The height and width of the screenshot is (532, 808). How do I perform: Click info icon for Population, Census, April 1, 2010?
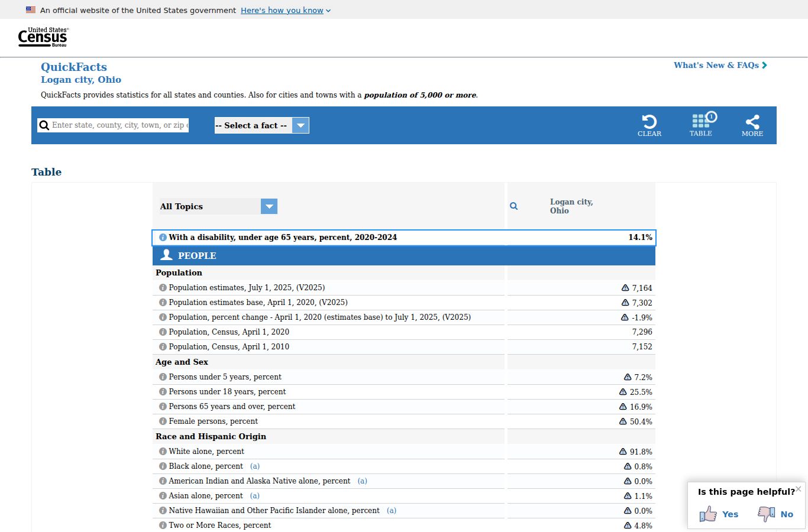[163, 347]
